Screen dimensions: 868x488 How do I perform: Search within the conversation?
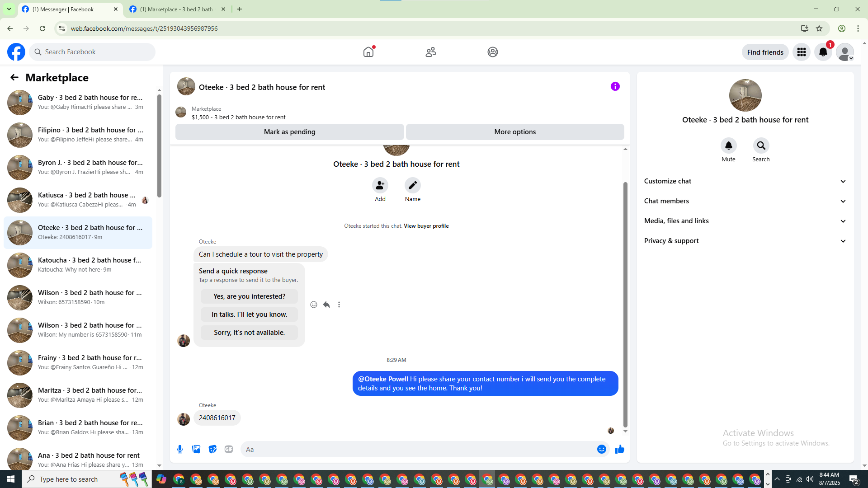pyautogui.click(x=761, y=145)
